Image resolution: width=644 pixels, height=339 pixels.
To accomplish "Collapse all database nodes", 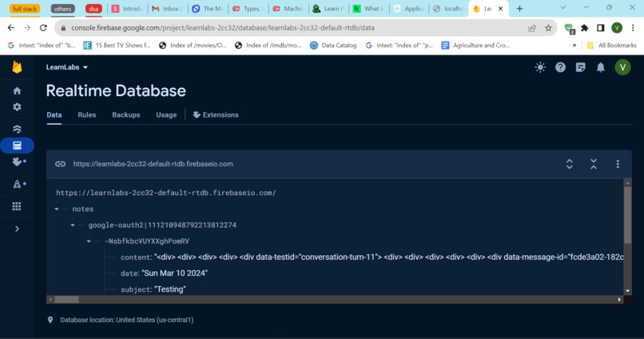I will tap(594, 164).
